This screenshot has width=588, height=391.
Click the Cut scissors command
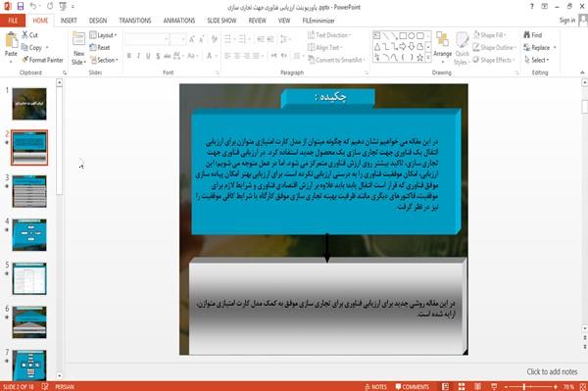point(29,35)
